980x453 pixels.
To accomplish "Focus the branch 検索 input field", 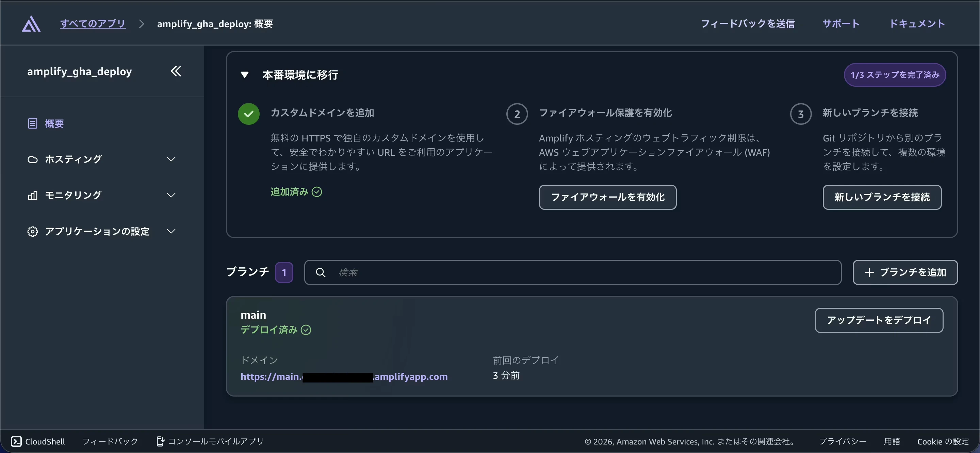I will click(x=573, y=272).
